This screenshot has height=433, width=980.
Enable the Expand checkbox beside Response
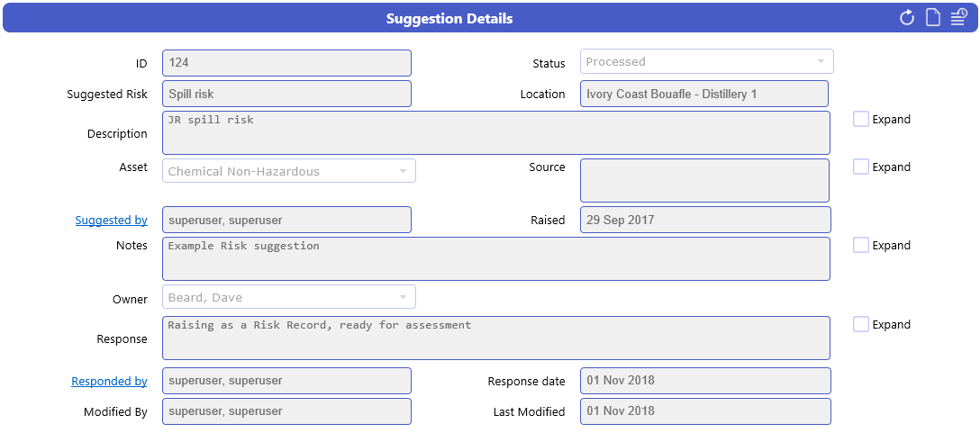(x=860, y=324)
